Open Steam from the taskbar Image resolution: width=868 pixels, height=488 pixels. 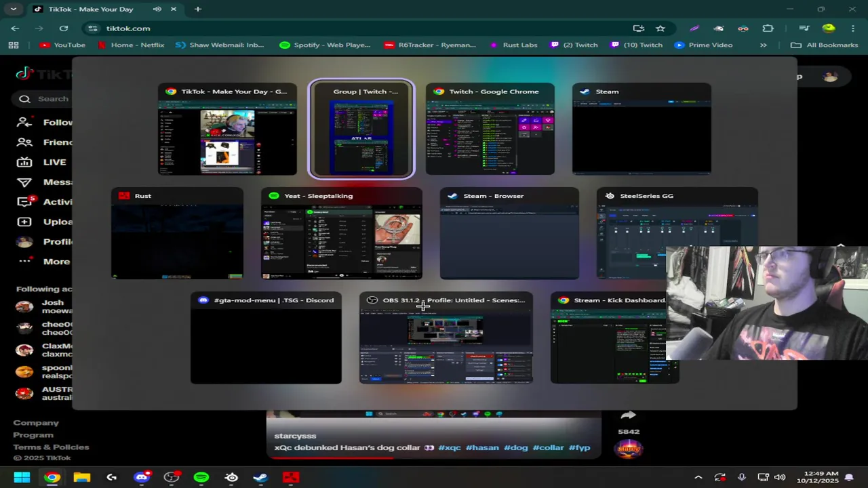[260, 477]
